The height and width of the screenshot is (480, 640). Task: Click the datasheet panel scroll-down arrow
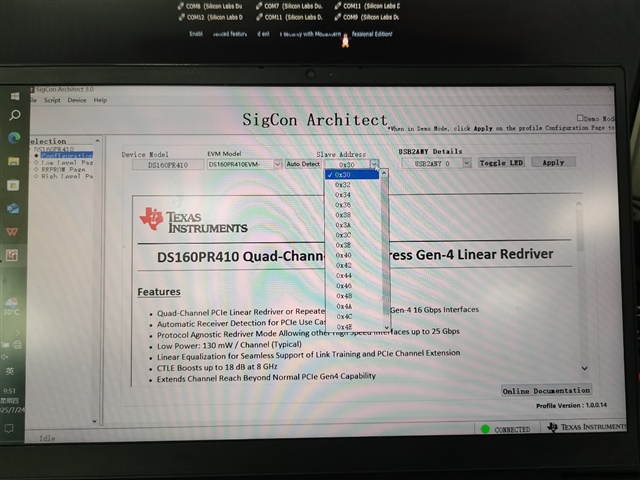coord(584,368)
